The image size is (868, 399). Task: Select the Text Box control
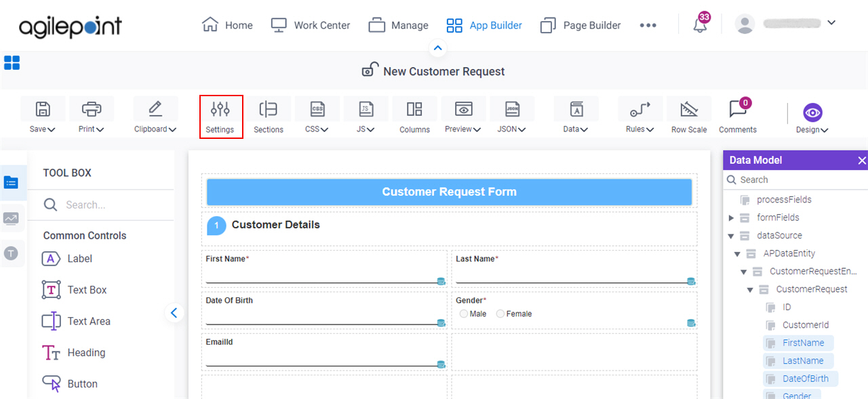[x=75, y=290]
